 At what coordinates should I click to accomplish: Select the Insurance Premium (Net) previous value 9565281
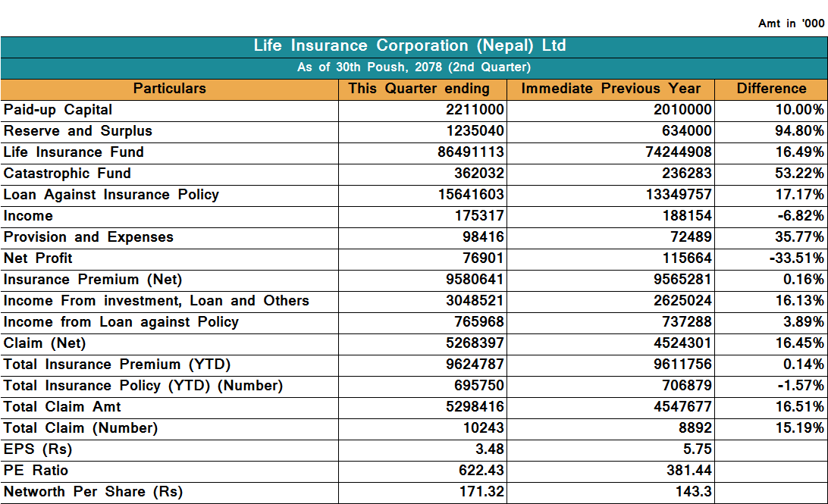point(682,280)
